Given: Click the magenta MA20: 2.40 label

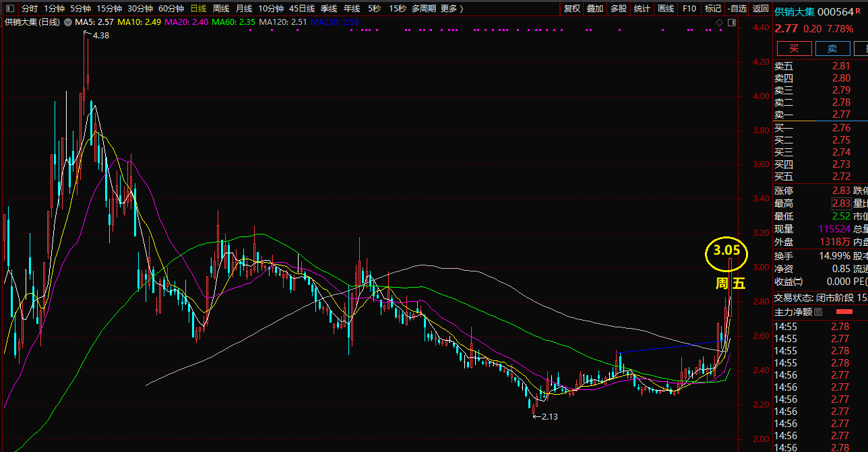Looking at the screenshot, I should pos(187,22).
